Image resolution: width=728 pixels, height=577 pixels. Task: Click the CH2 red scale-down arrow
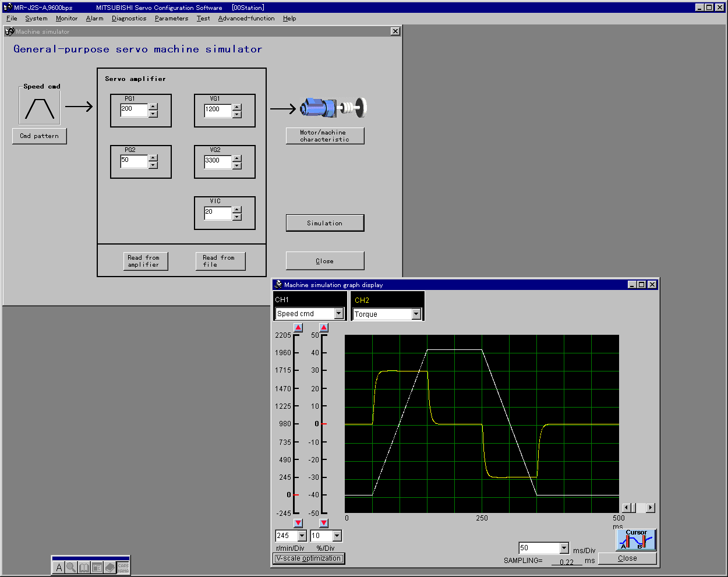tap(324, 523)
